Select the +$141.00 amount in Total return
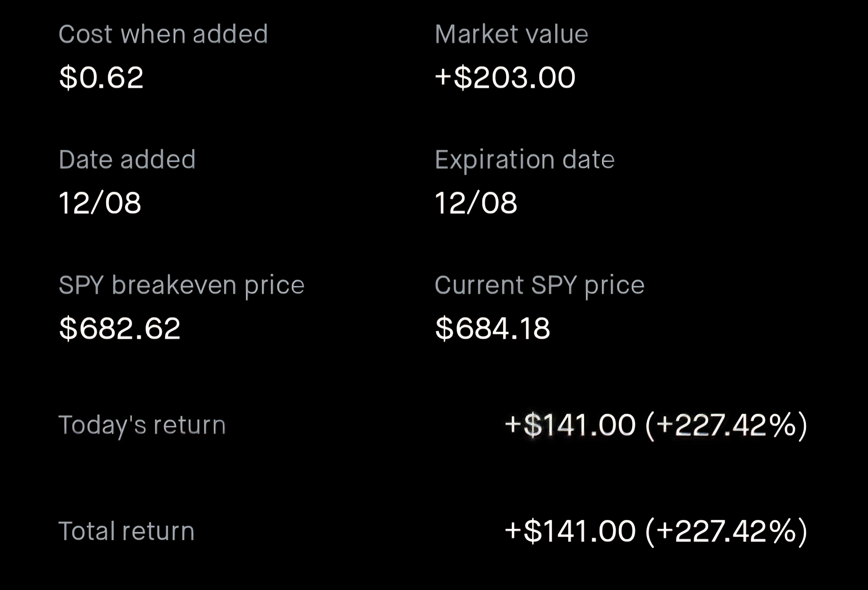 coord(570,531)
